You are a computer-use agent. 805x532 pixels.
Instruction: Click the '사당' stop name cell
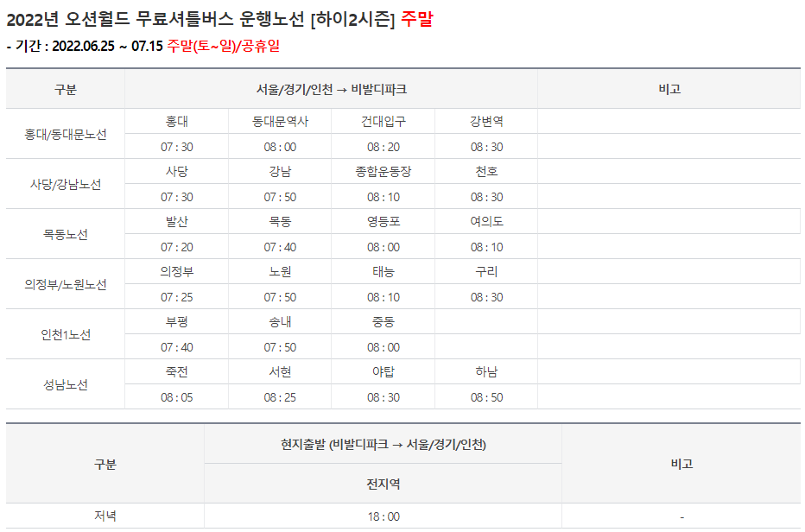[x=176, y=172]
